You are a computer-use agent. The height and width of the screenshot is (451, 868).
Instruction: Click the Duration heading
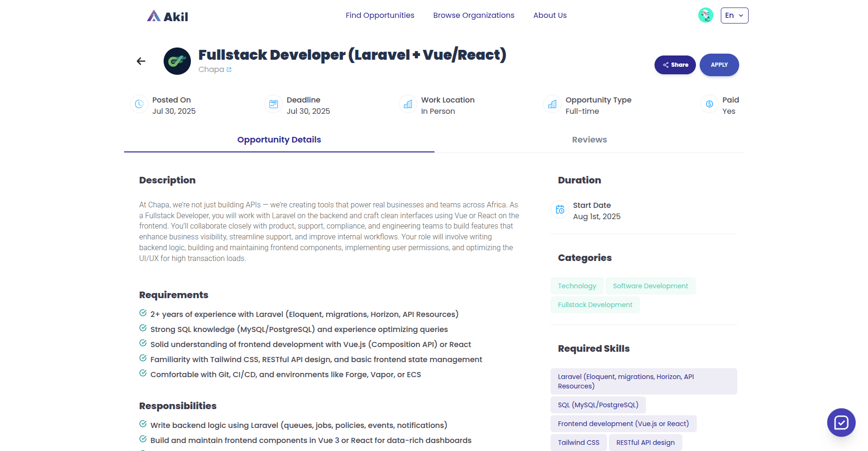tap(579, 180)
